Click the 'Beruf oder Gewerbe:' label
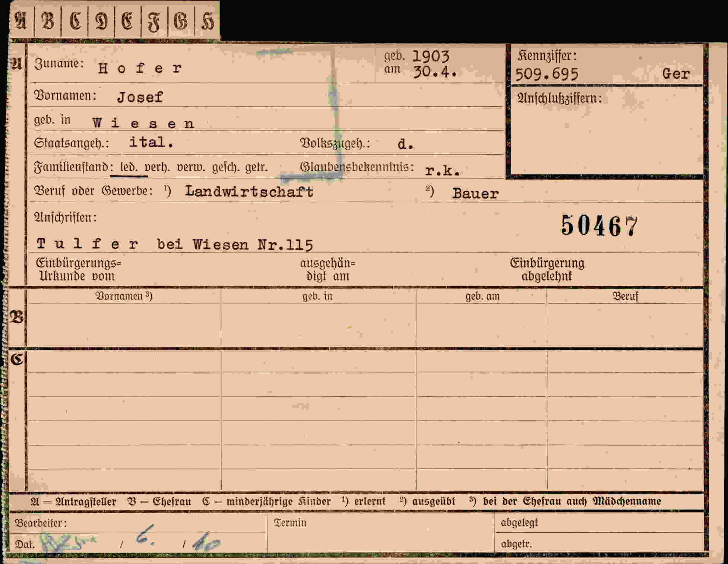The width and height of the screenshot is (728, 564). pyautogui.click(x=93, y=191)
